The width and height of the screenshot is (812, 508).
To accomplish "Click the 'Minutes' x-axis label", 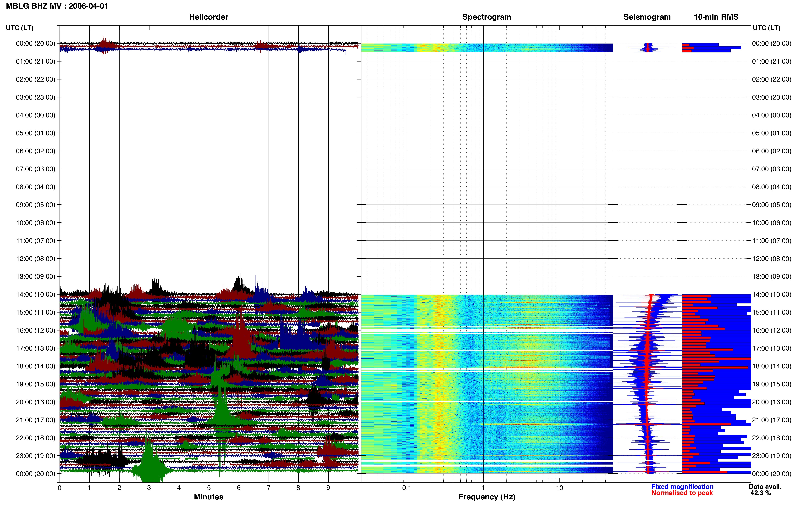I will pyautogui.click(x=209, y=497).
